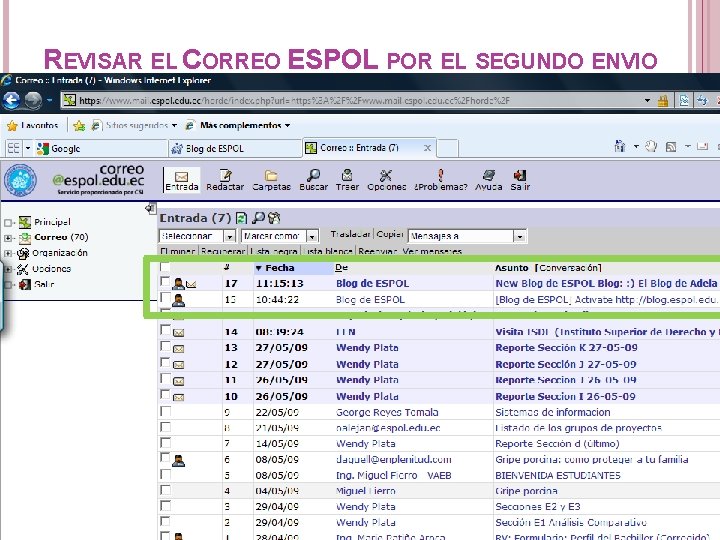The image size is (720, 540).
Task: Open the Marcar como dropdown
Action: pyautogui.click(x=280, y=236)
